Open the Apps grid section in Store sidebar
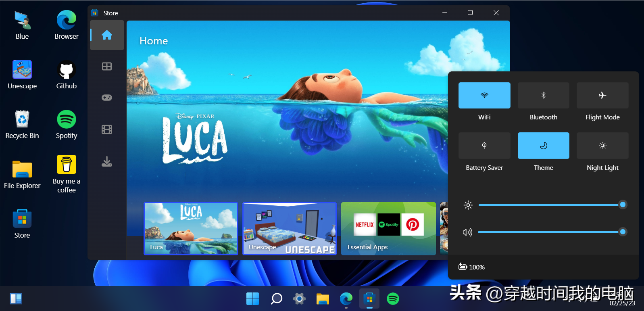 coord(107,66)
